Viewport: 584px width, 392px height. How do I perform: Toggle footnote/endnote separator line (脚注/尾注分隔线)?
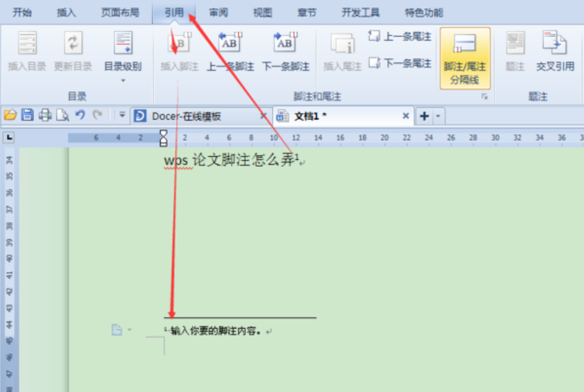click(465, 53)
